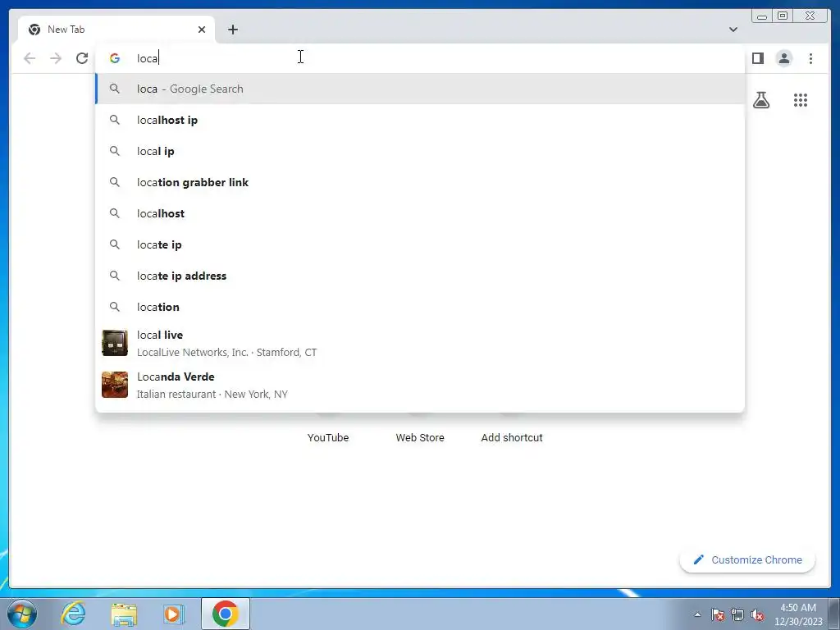840x630 pixels.
Task: Click the Google icon in address bar
Action: (x=115, y=58)
